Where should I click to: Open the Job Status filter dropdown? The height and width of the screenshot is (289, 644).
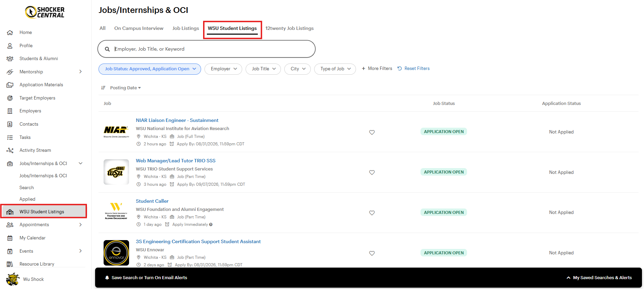[x=150, y=69]
